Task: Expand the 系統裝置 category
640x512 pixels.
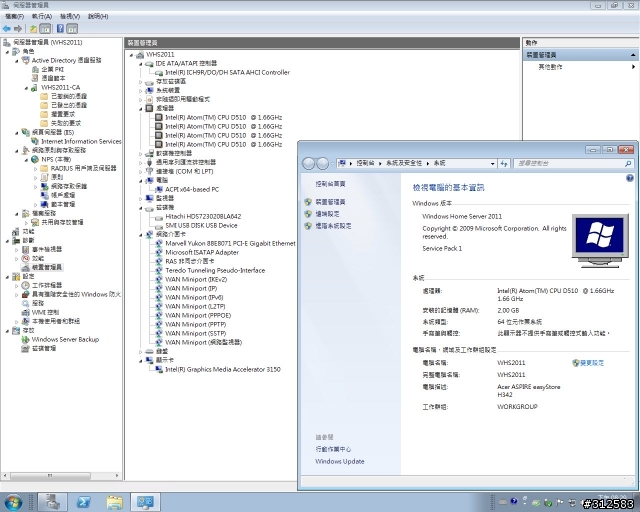Action: click(x=141, y=90)
